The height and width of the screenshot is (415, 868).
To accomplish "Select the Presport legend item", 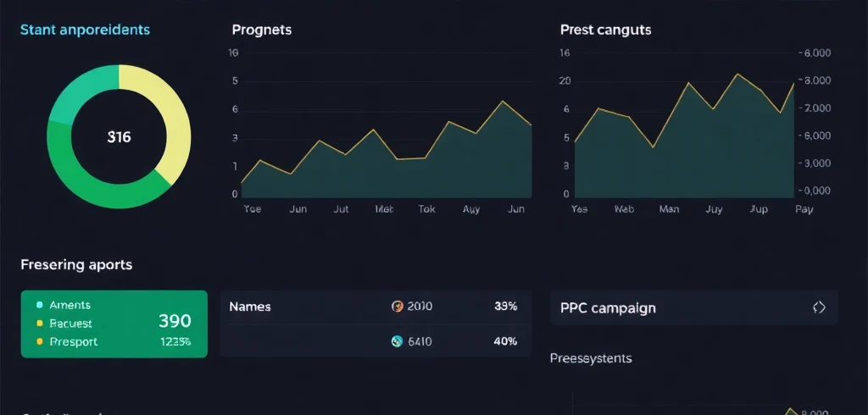I will (x=73, y=342).
